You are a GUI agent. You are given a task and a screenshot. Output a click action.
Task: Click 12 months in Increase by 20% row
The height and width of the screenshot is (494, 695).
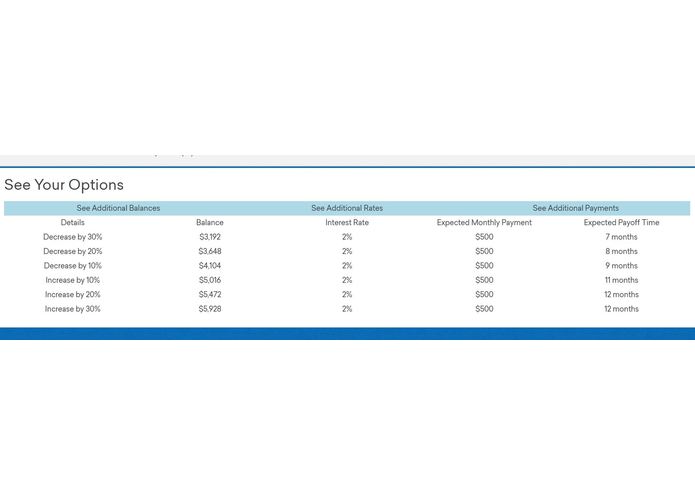[x=621, y=295]
